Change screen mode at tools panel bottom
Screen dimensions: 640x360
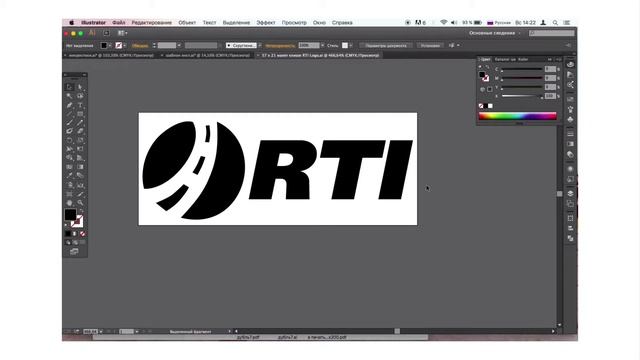click(x=74, y=251)
